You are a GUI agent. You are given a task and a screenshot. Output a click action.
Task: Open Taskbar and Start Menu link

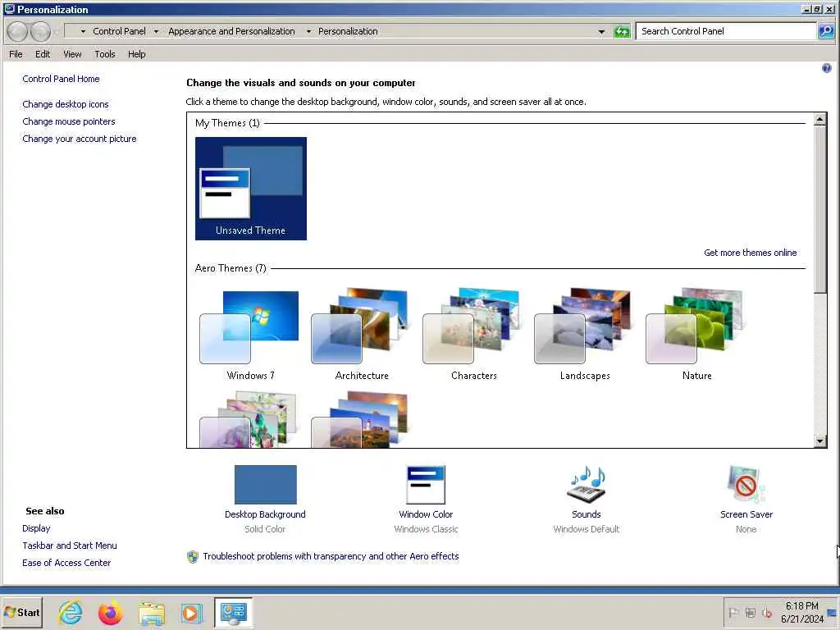point(70,546)
